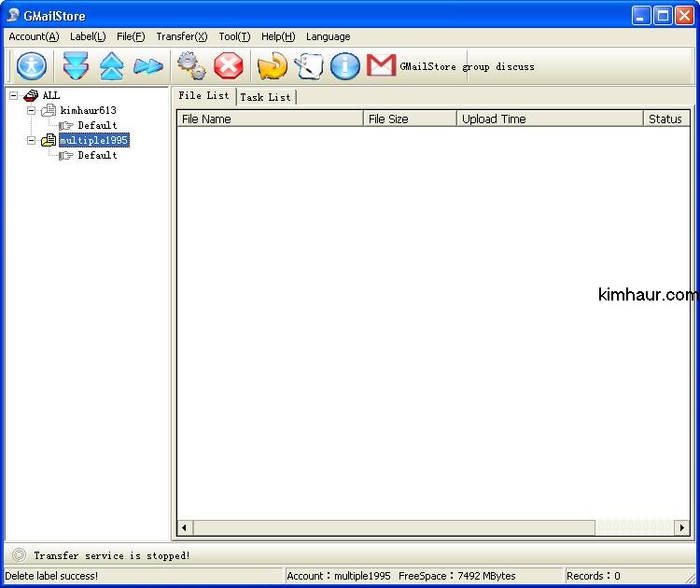Open the Transfer menu

point(181,36)
